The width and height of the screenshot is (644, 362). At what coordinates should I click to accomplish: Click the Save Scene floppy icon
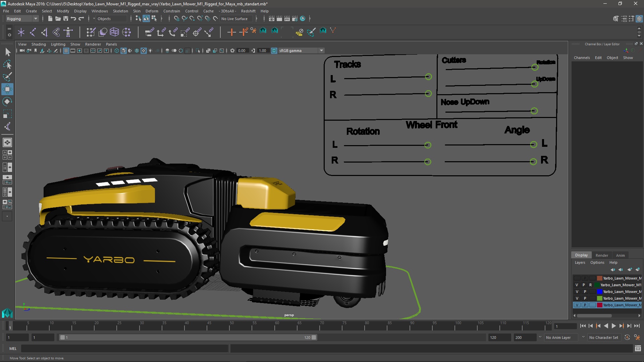click(x=66, y=19)
